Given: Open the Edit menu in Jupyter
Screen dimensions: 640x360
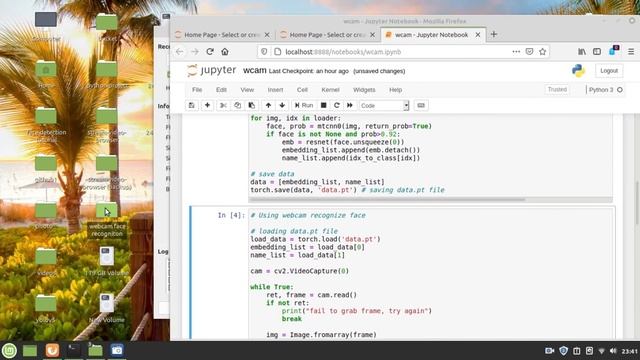Looking at the screenshot, I should tap(221, 90).
